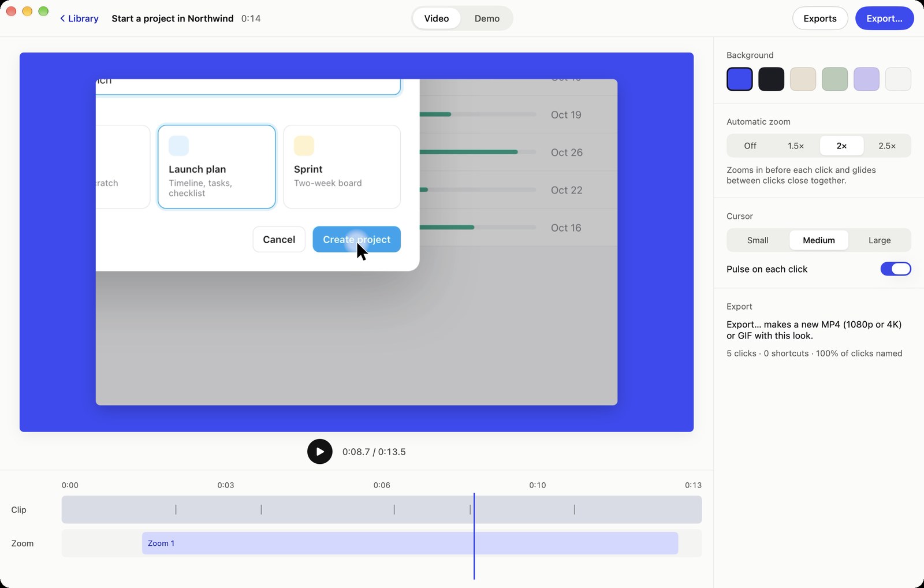Select the black background swatch
This screenshot has width=924, height=588.
point(771,79)
